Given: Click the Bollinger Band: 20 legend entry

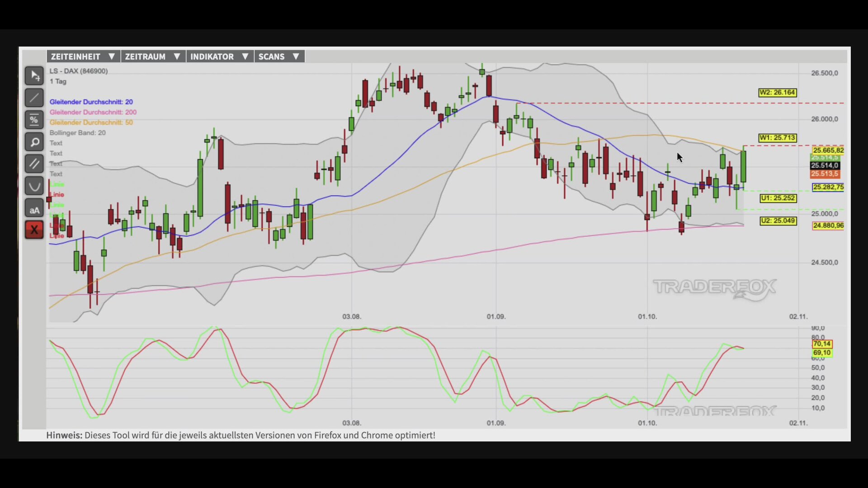Looking at the screenshot, I should point(77,133).
